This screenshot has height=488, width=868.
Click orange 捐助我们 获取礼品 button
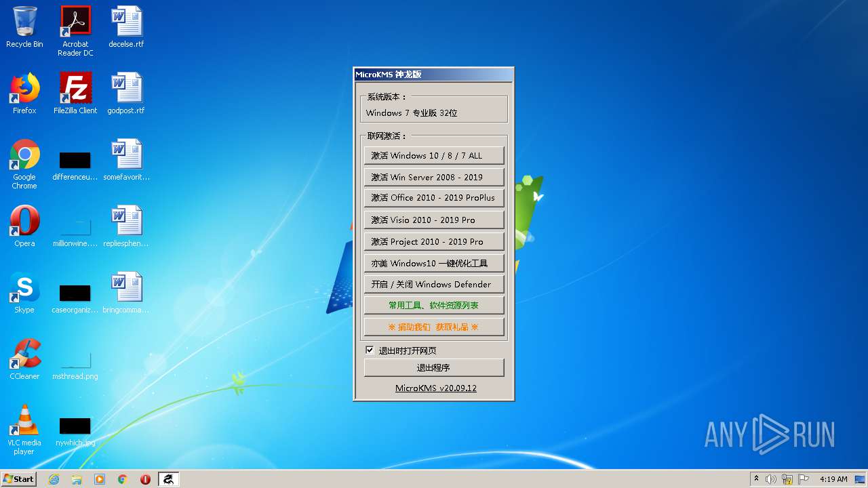pos(434,327)
